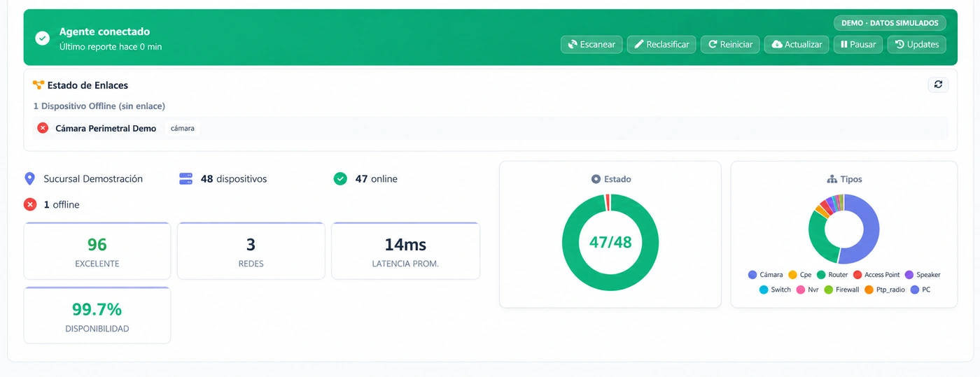This screenshot has height=377, width=980.
Task: Click the 1 Dispositivo Offline (sin enlace) text
Action: [99, 106]
